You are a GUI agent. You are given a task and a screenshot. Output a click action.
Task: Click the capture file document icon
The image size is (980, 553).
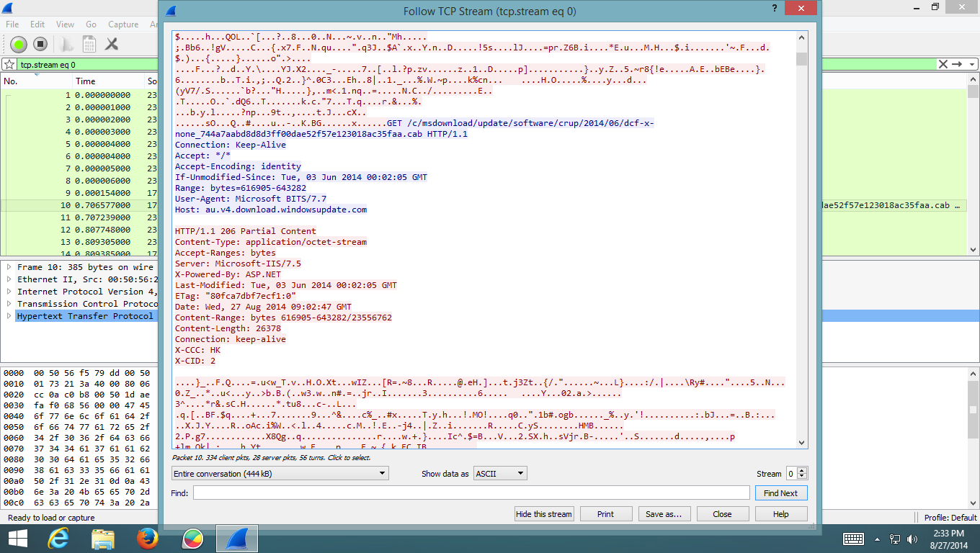point(89,45)
